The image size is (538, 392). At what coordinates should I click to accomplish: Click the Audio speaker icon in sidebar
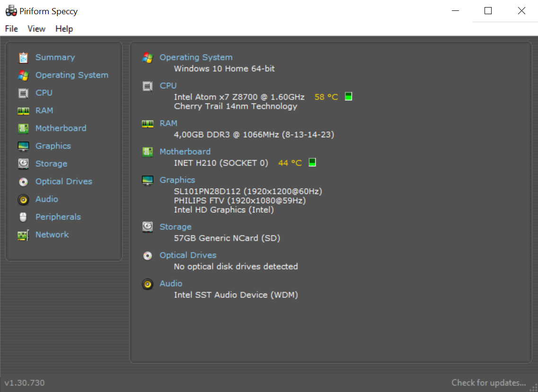23,200
